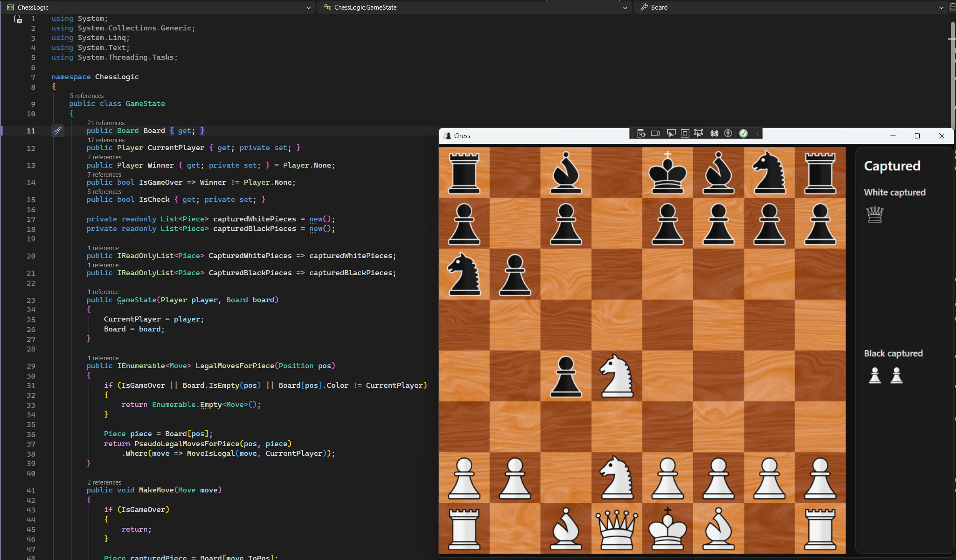The width and height of the screenshot is (956, 560).
Task: Click "1 reference" above LegalMovesForPiece
Action: click(103, 358)
